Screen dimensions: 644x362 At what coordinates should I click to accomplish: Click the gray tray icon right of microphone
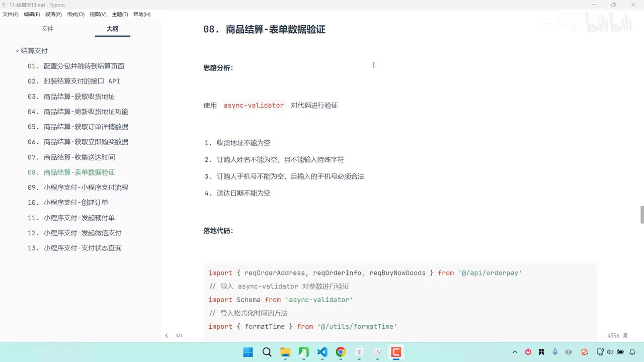click(x=569, y=352)
